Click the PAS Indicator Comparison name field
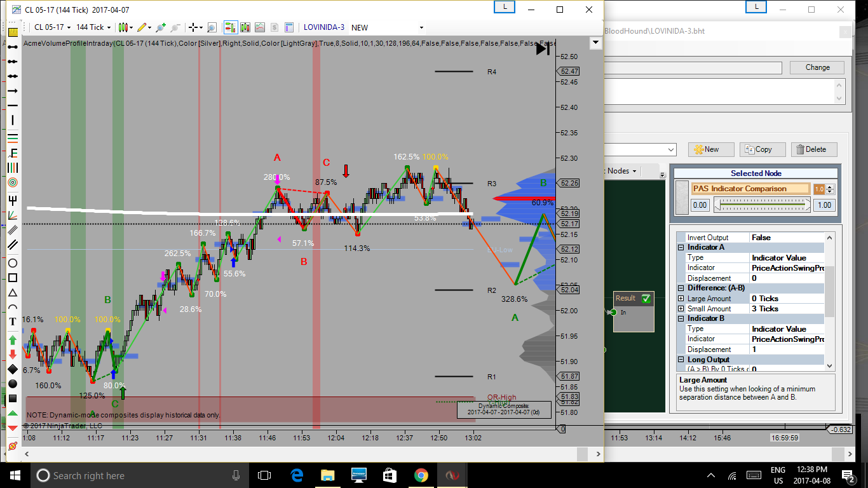Image resolution: width=868 pixels, height=488 pixels. point(750,189)
